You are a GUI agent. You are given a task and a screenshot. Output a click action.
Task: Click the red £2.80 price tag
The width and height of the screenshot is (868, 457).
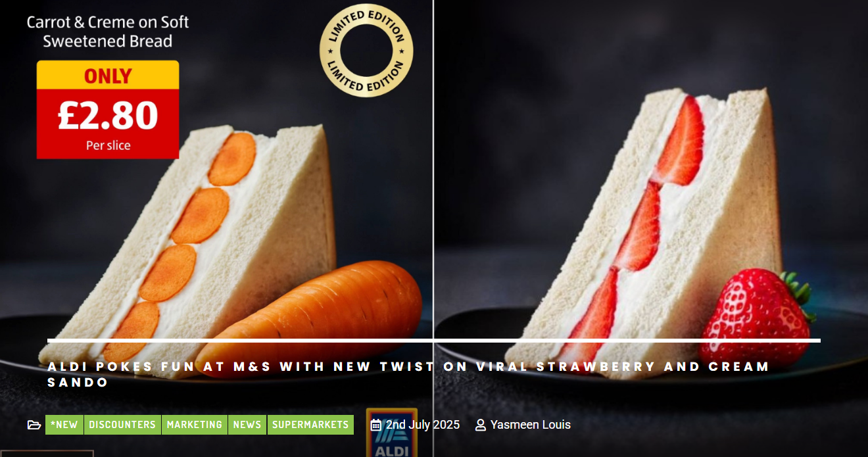[108, 124]
